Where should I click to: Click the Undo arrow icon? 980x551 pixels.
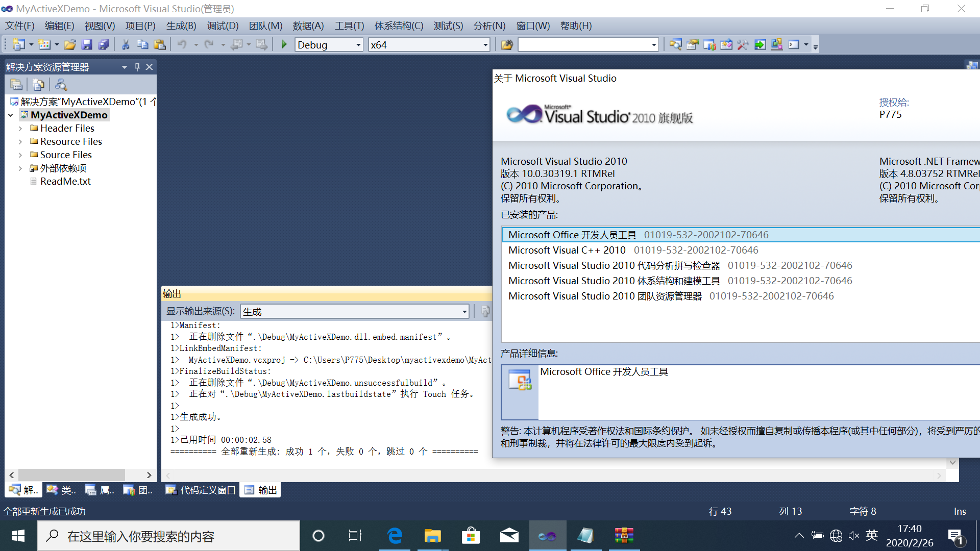pos(182,45)
